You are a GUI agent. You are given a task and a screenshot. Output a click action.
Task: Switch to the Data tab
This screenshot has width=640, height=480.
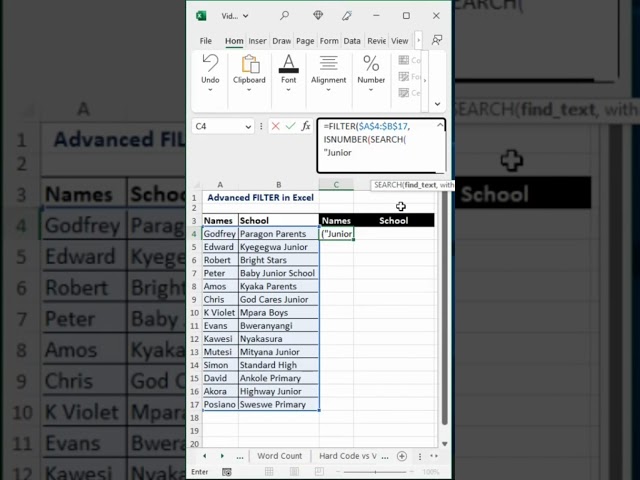(x=352, y=41)
